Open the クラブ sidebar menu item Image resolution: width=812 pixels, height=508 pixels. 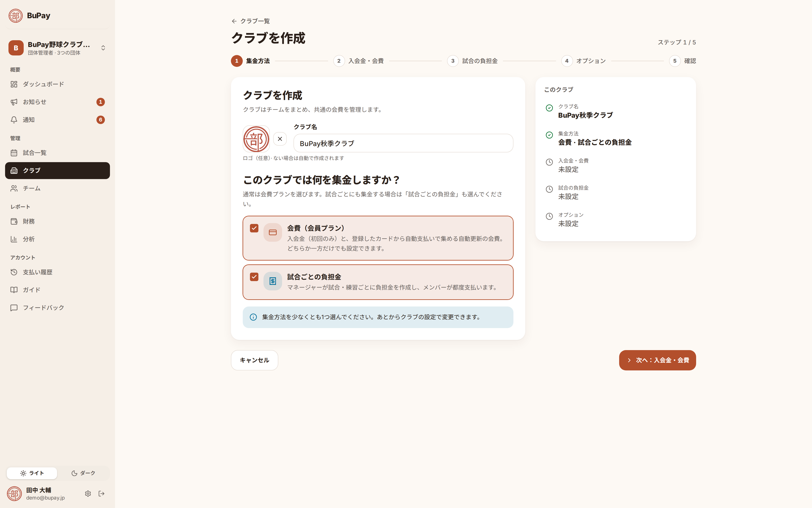click(x=57, y=171)
